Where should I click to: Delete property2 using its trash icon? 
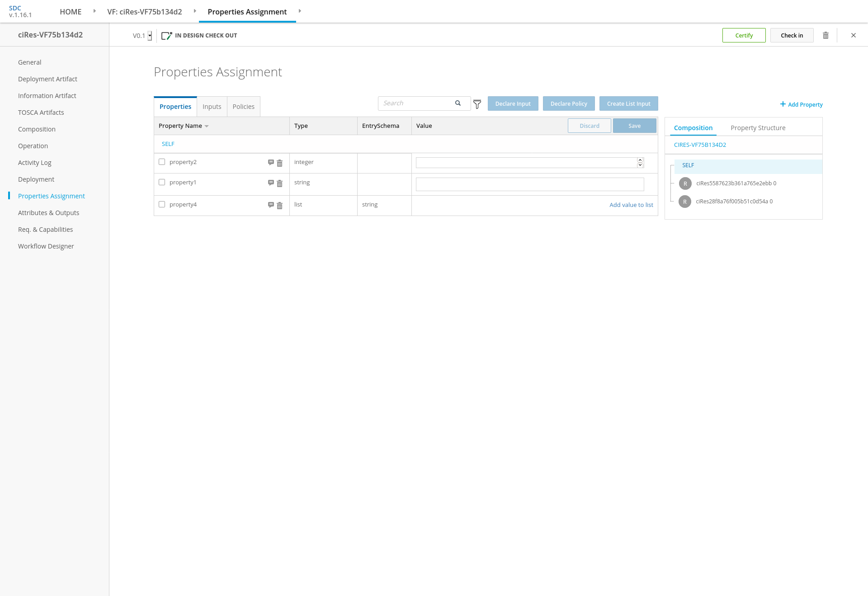(279, 163)
